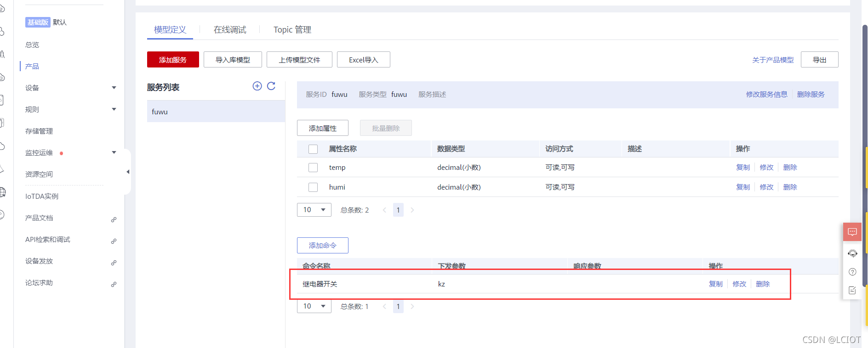Expand the 规则 sidebar menu
This screenshot has width=868, height=348.
114,109
